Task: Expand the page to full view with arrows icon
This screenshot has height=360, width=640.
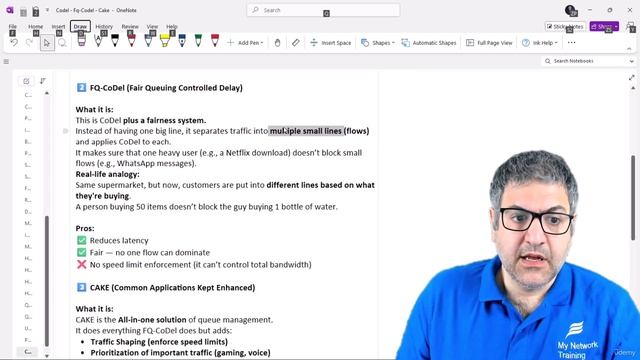Action: (x=631, y=78)
